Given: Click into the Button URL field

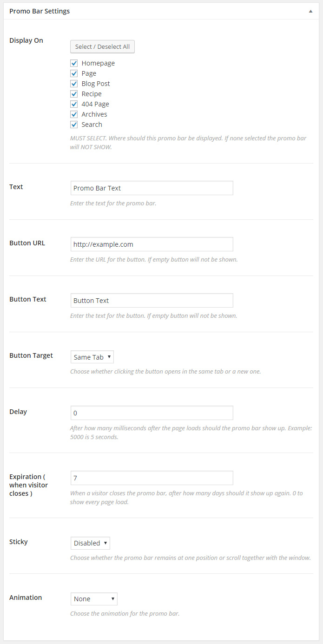Looking at the screenshot, I should [152, 244].
